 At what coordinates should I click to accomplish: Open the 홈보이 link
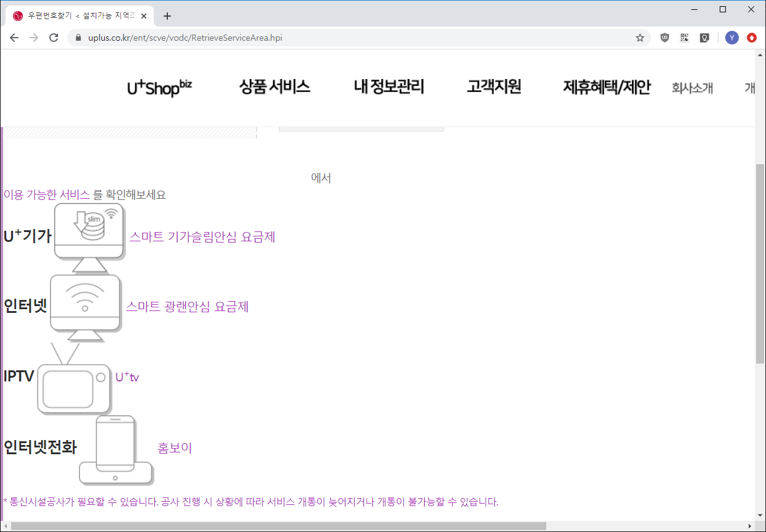pos(175,448)
